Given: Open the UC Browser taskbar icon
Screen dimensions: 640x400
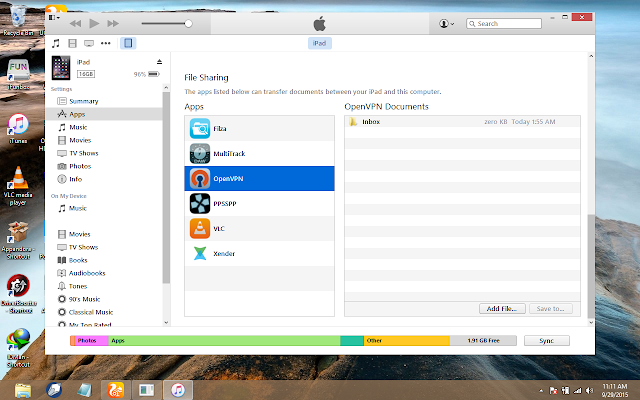Looking at the screenshot, I should click(x=116, y=390).
